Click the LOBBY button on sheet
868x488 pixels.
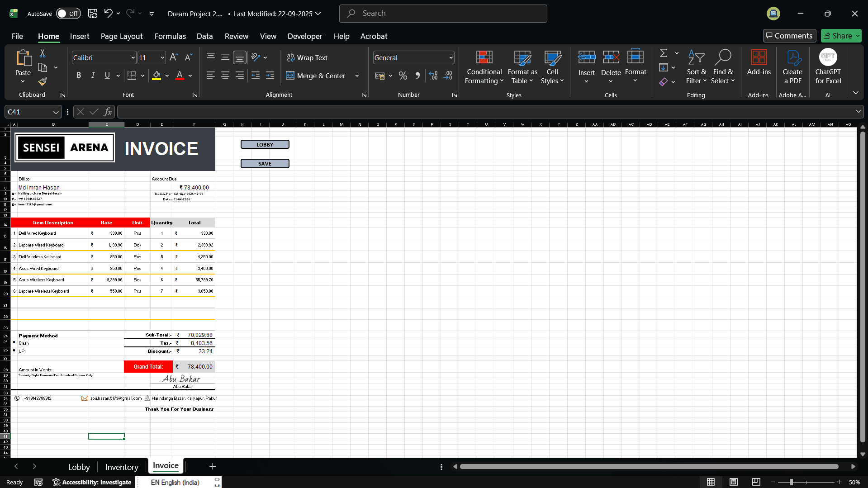265,145
